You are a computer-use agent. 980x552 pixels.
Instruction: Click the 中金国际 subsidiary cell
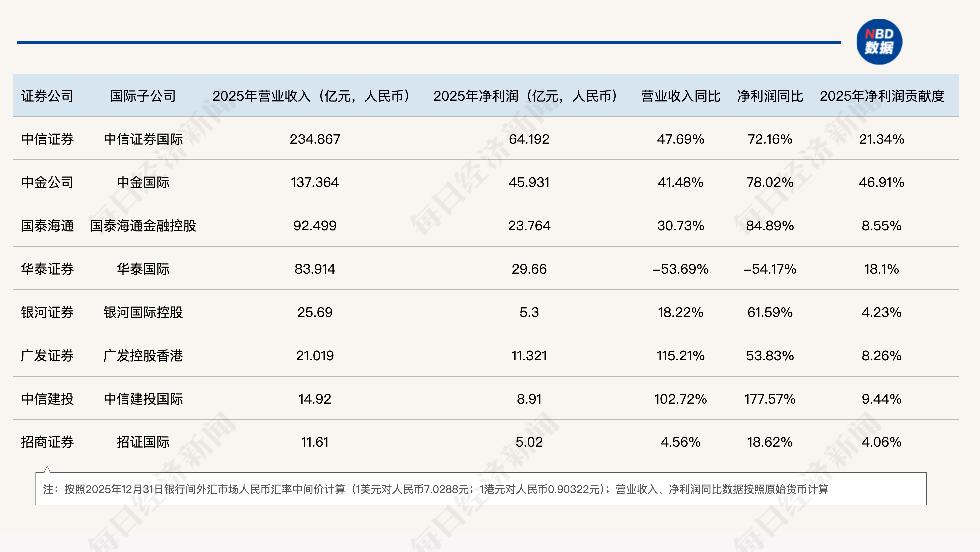point(143,182)
